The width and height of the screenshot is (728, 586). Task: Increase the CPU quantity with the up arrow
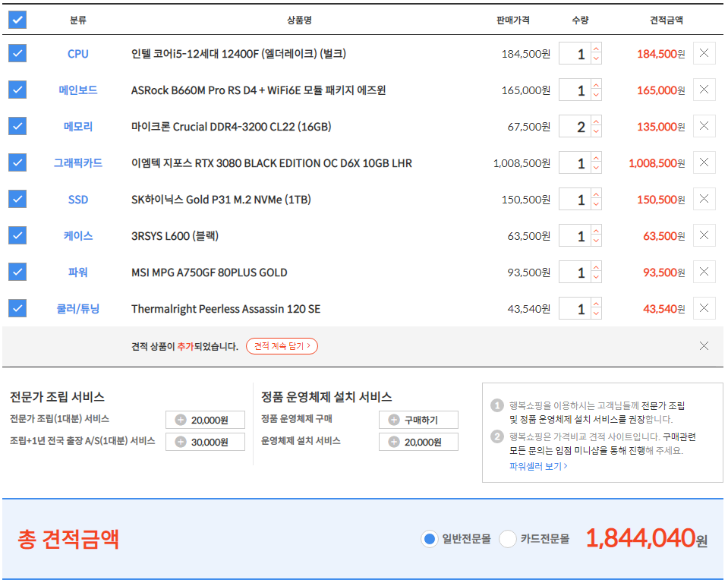coord(596,49)
